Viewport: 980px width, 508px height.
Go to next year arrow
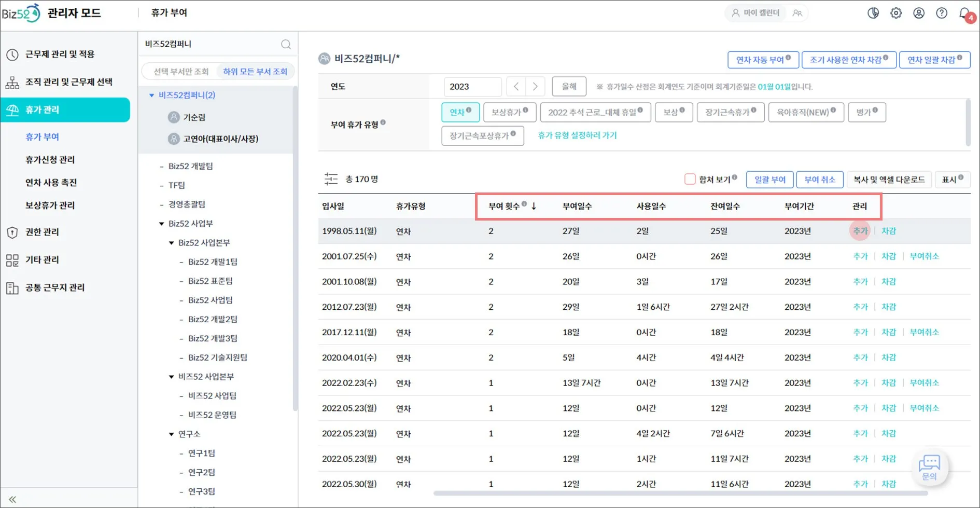[x=535, y=87]
